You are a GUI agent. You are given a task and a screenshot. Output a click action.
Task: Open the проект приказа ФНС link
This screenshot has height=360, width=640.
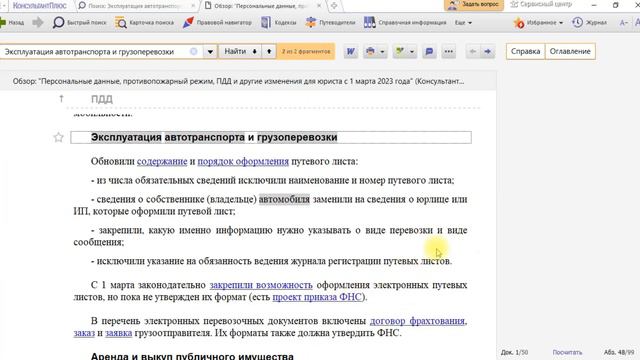pyautogui.click(x=317, y=297)
